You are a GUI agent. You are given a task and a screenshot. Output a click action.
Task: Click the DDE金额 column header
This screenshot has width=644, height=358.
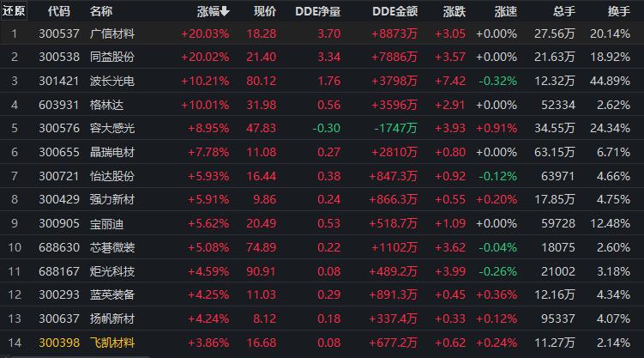[x=395, y=11]
